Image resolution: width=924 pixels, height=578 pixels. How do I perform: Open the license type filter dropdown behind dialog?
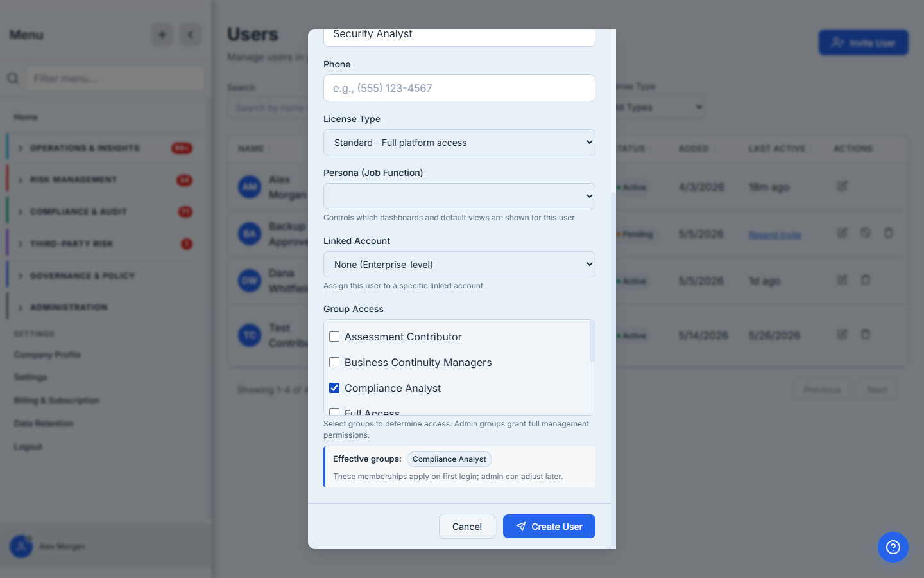pyautogui.click(x=661, y=107)
